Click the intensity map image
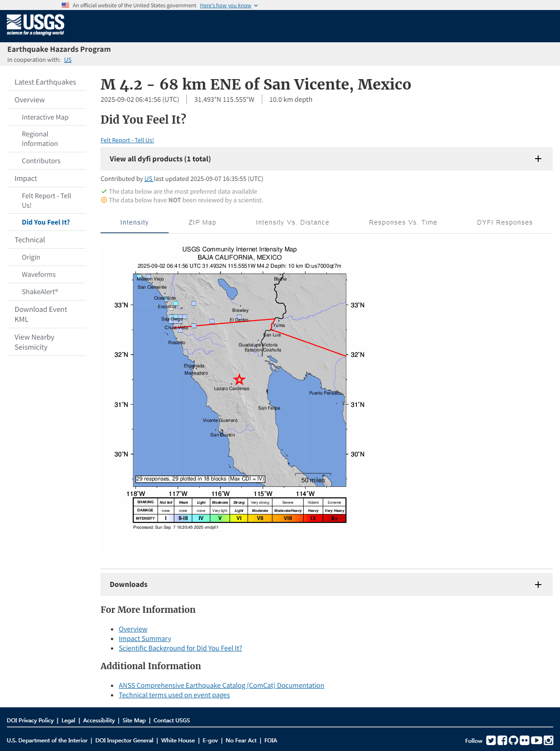Viewport: 560px width, 751px height. [x=240, y=388]
